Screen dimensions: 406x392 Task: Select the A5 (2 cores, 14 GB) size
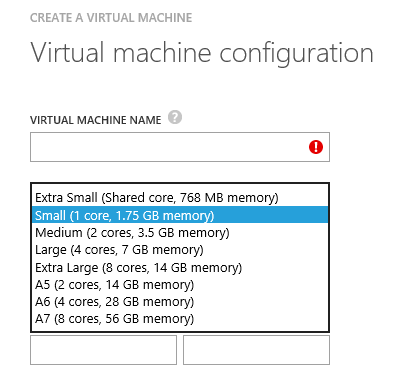180,284
